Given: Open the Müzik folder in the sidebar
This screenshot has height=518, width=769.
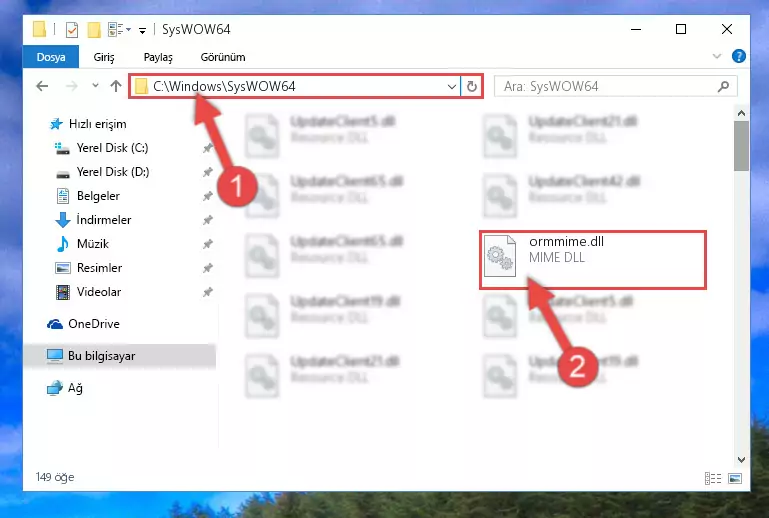Looking at the screenshot, I should pyautogui.click(x=93, y=244).
